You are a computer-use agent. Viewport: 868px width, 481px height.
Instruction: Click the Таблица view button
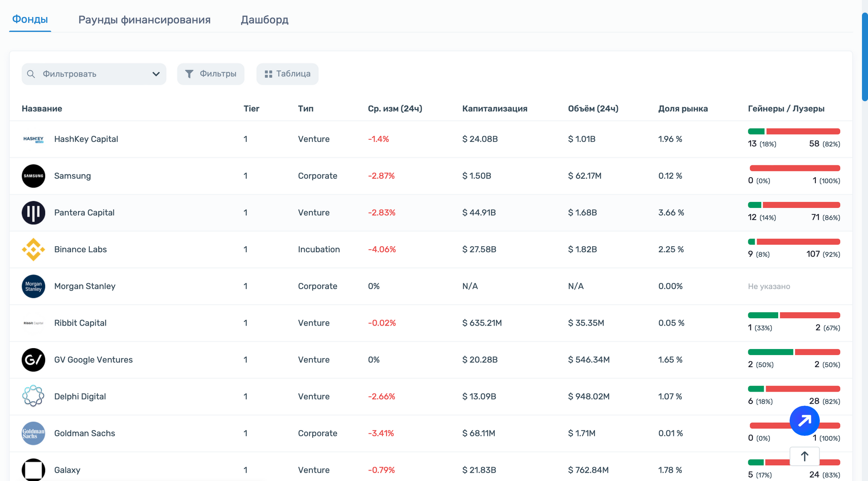[287, 74]
